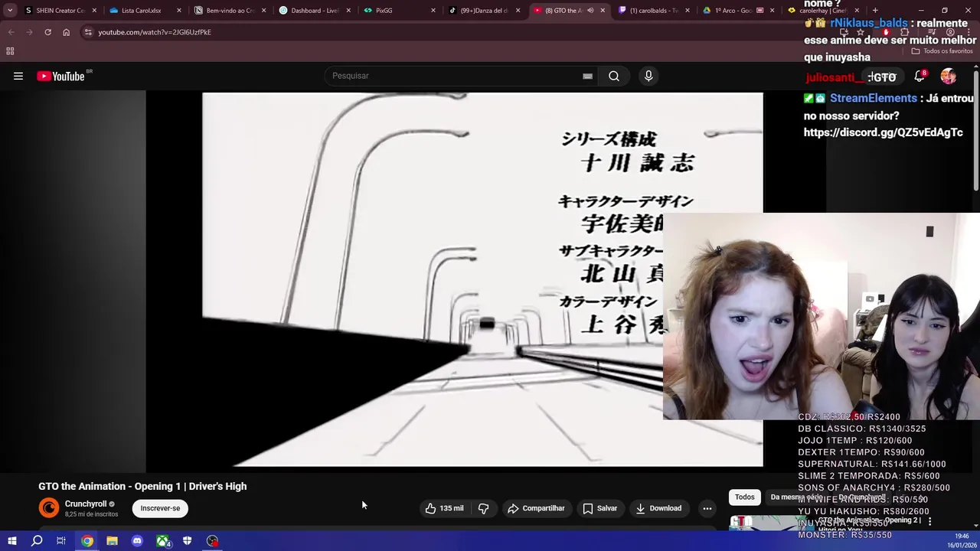Open Xbox app from the taskbar
The image size is (980, 551).
point(162,541)
